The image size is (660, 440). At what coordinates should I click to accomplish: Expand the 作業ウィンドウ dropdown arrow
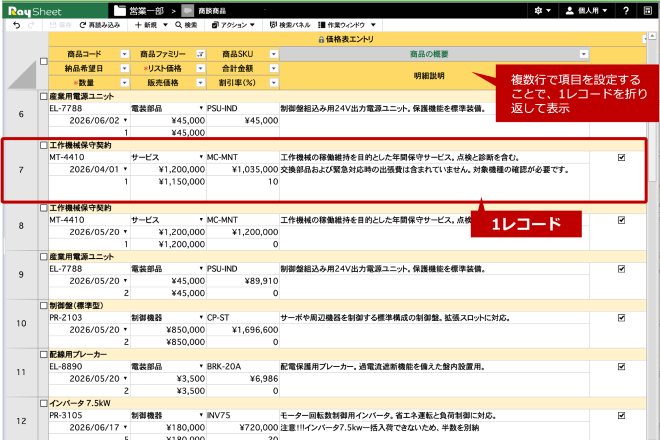(373, 25)
